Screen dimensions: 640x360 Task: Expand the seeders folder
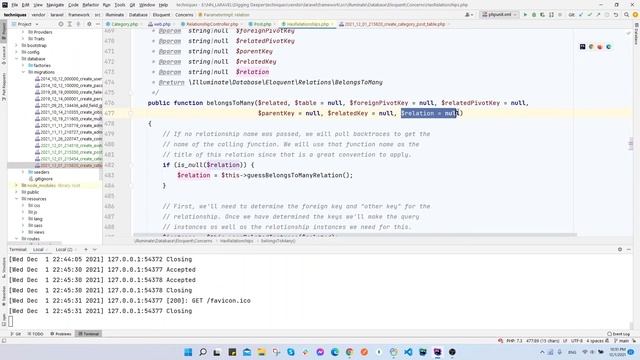click(24, 172)
